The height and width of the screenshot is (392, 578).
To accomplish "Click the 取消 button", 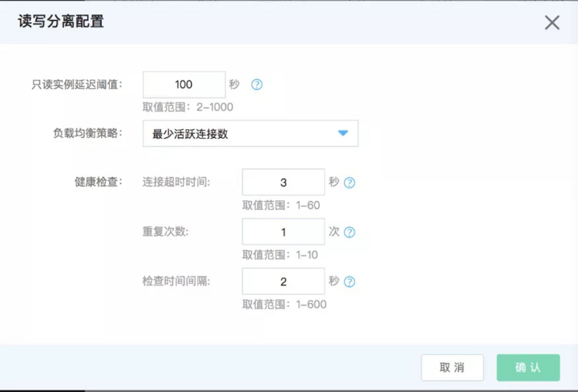I will tap(452, 368).
